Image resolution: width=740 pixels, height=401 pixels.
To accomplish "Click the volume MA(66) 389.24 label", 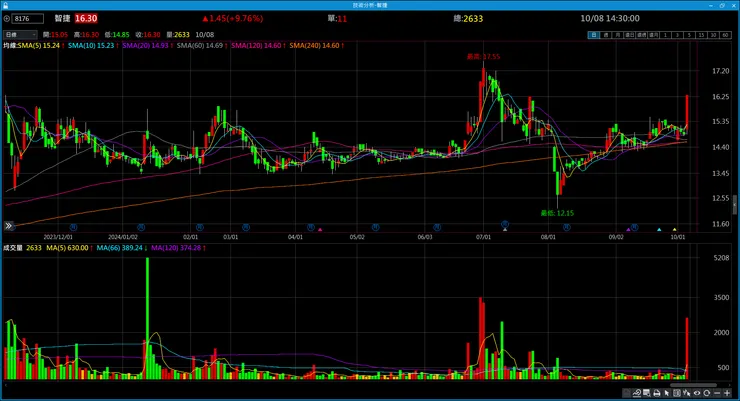I will click(119, 248).
